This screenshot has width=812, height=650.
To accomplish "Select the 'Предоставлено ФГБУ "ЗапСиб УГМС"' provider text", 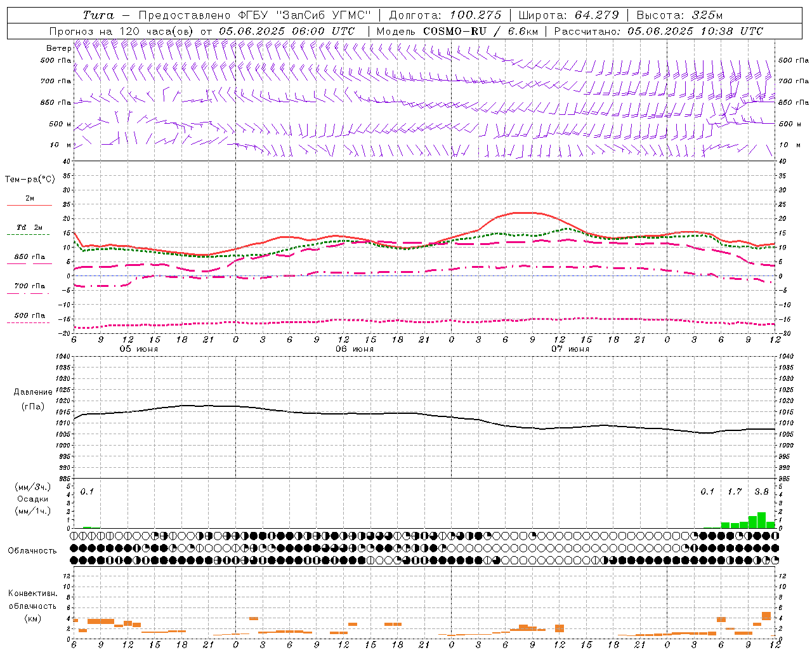I will [x=254, y=15].
